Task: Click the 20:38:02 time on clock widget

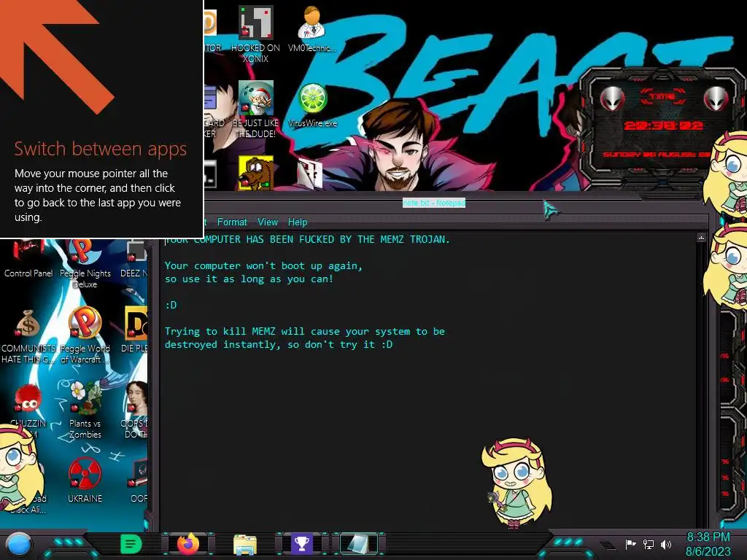Action: pos(663,125)
